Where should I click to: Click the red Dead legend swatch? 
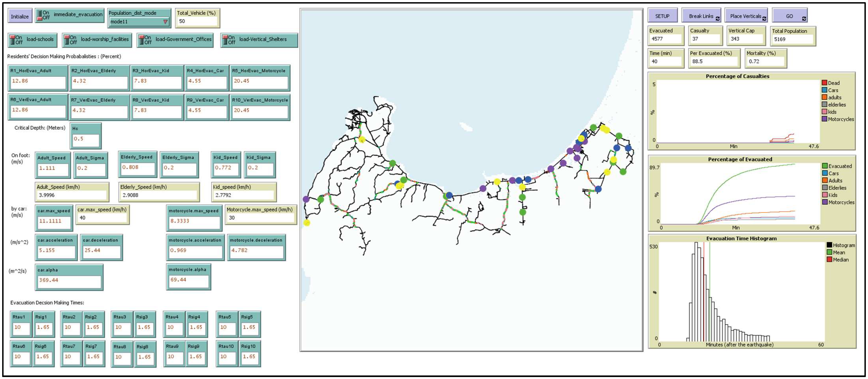(x=824, y=83)
